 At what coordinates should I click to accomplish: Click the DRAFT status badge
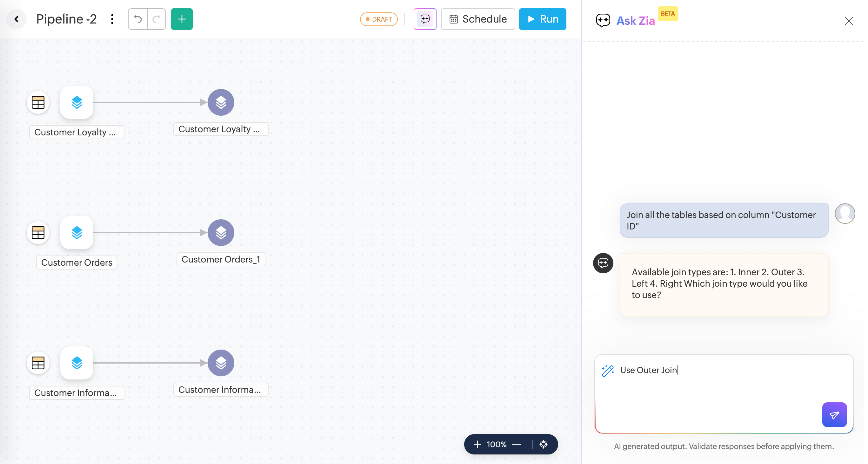[379, 19]
